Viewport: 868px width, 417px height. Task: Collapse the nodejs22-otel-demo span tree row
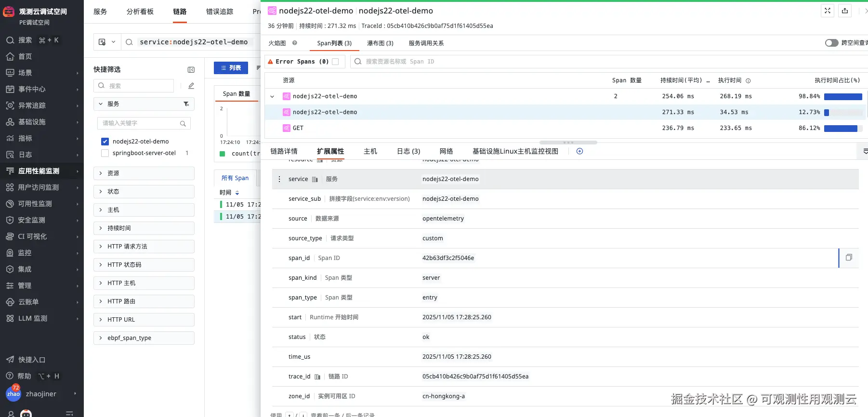[x=272, y=96]
